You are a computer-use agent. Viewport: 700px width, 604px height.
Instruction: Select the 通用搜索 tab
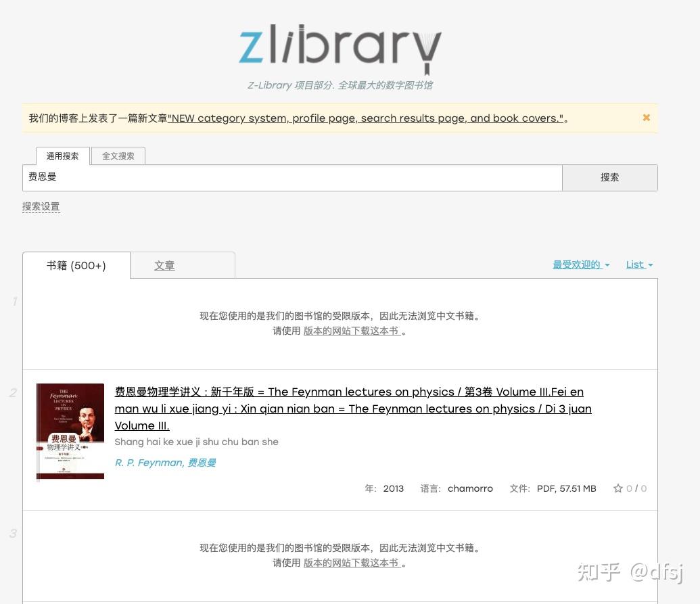(62, 156)
